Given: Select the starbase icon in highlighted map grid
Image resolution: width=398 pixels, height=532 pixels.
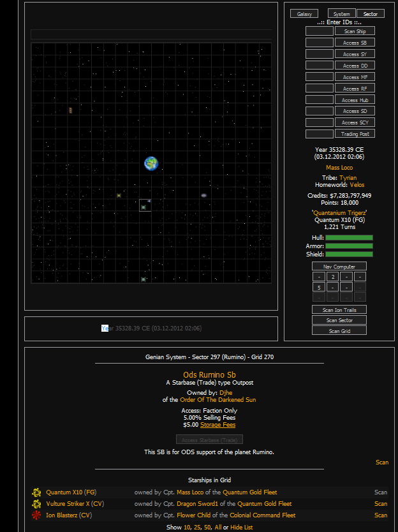Looking at the screenshot, I should point(144,207).
